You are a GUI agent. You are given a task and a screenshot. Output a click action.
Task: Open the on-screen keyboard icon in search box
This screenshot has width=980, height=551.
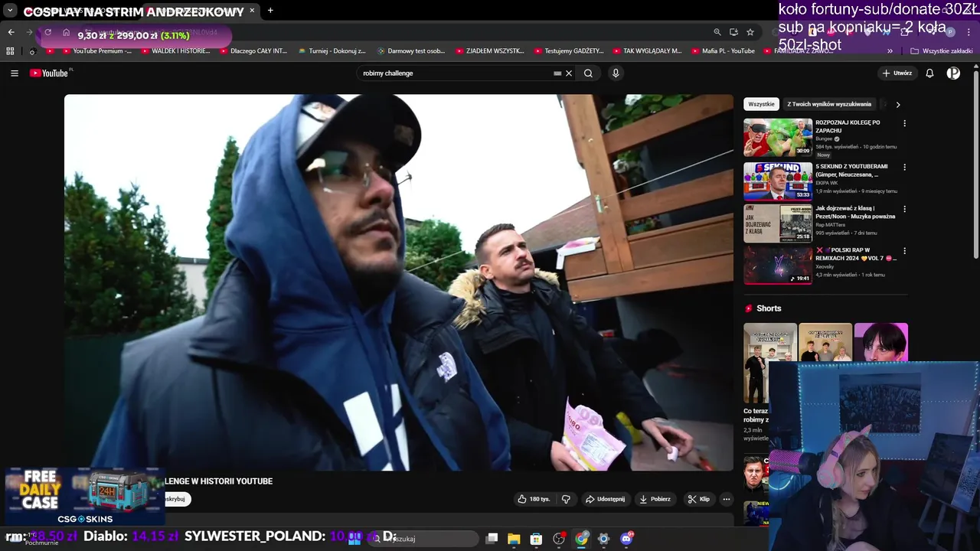[x=557, y=73]
